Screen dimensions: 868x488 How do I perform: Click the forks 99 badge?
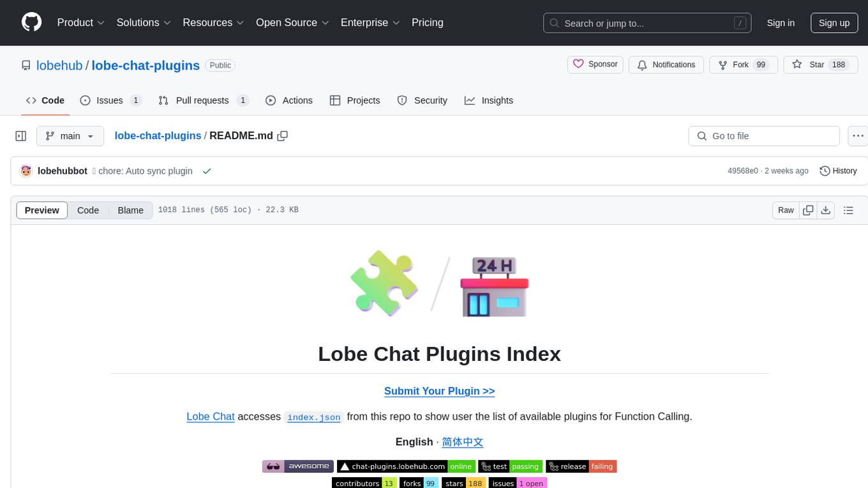point(419,483)
